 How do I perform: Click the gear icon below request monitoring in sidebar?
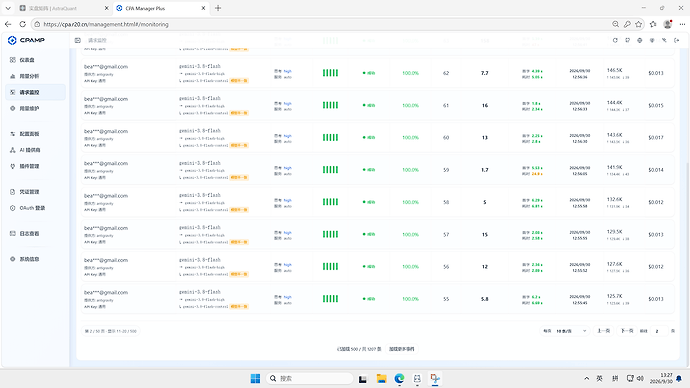click(x=12, y=108)
